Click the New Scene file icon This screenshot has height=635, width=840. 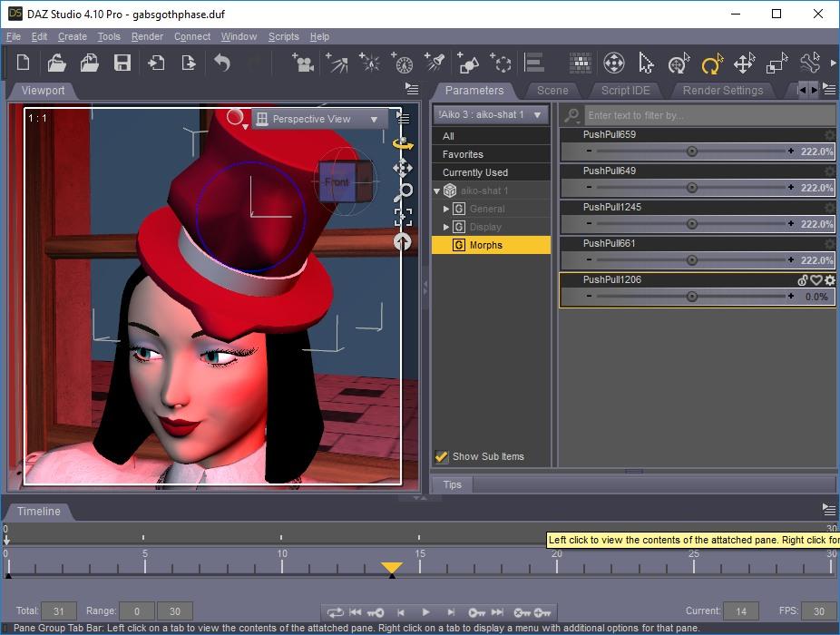24,63
